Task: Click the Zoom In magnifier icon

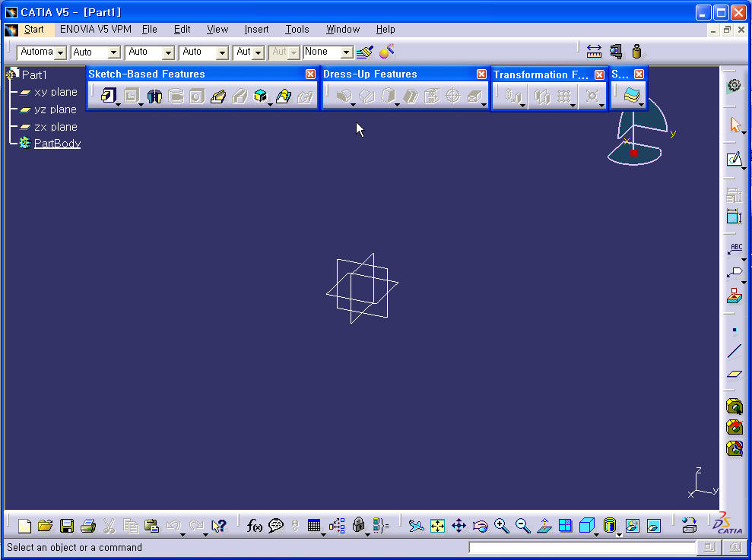Action: pos(501,526)
